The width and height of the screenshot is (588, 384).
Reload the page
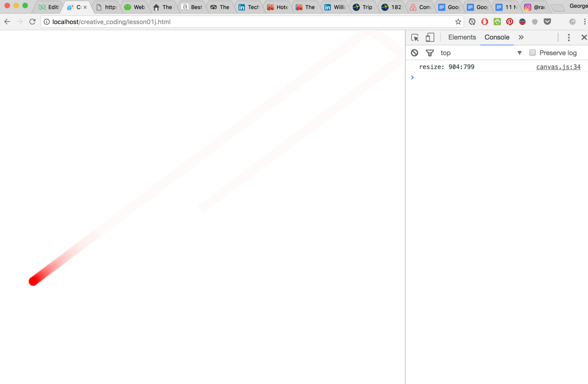point(32,22)
